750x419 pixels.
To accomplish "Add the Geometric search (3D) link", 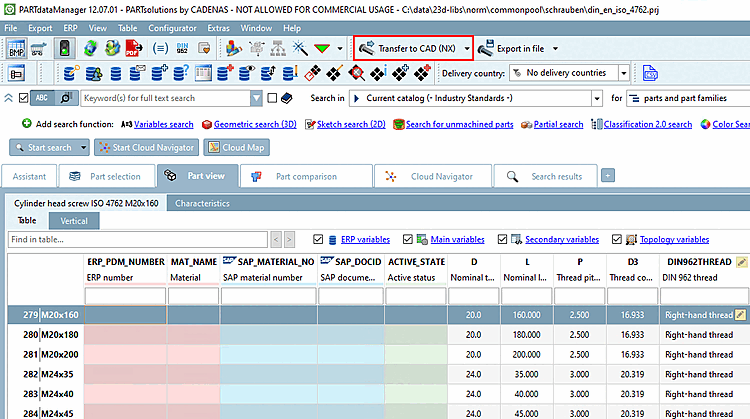I will (x=255, y=124).
